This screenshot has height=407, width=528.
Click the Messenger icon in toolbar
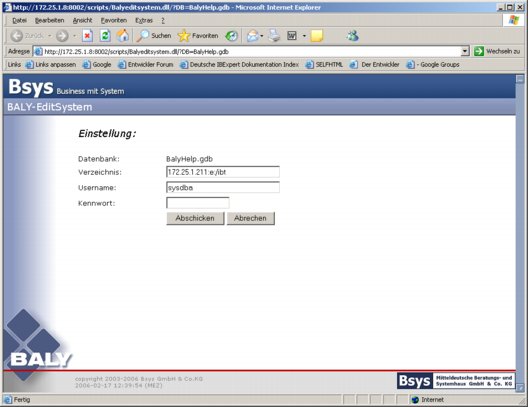click(353, 36)
